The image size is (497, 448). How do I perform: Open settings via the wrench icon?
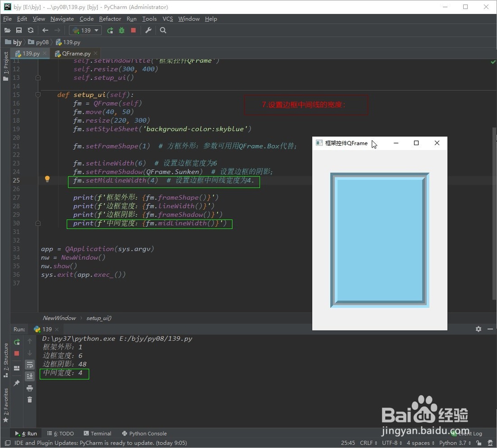point(148,30)
